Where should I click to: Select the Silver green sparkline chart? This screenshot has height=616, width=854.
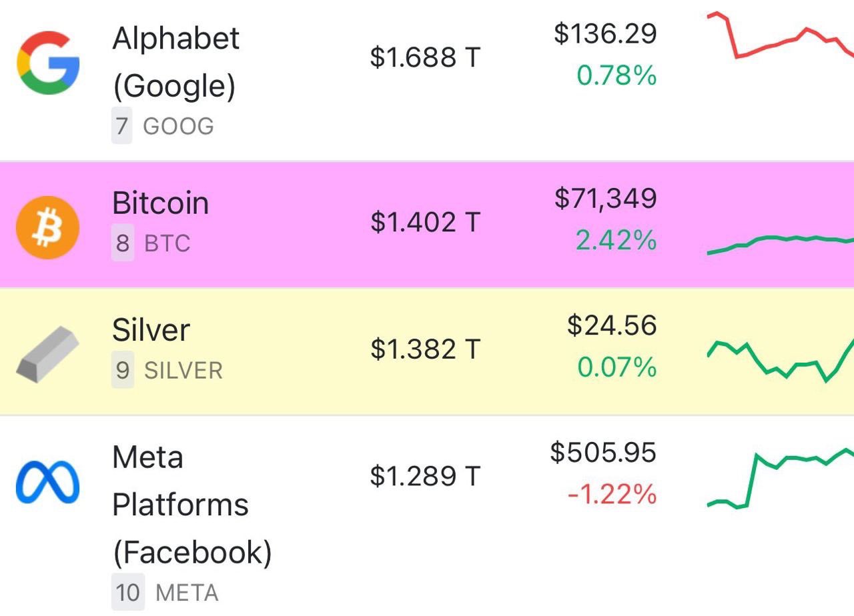click(781, 360)
